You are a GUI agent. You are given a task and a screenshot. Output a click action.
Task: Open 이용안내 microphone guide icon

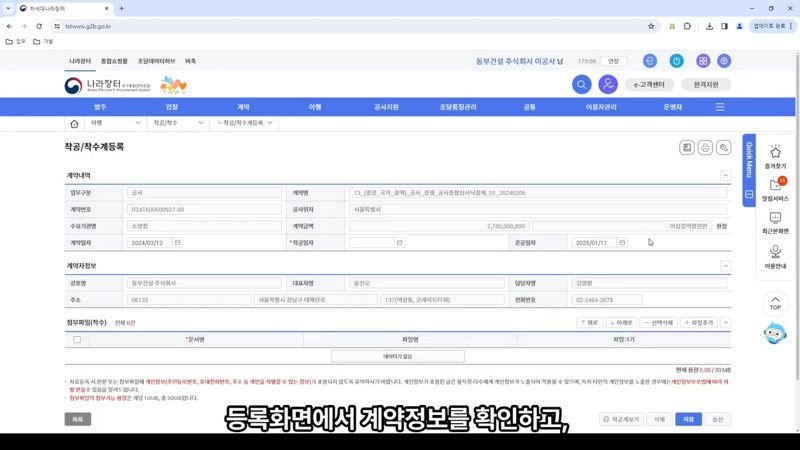click(775, 252)
